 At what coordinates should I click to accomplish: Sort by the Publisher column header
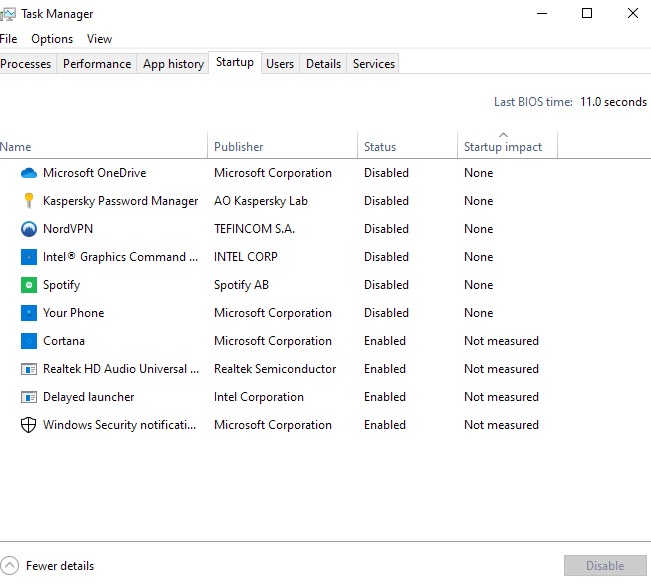pyautogui.click(x=282, y=147)
